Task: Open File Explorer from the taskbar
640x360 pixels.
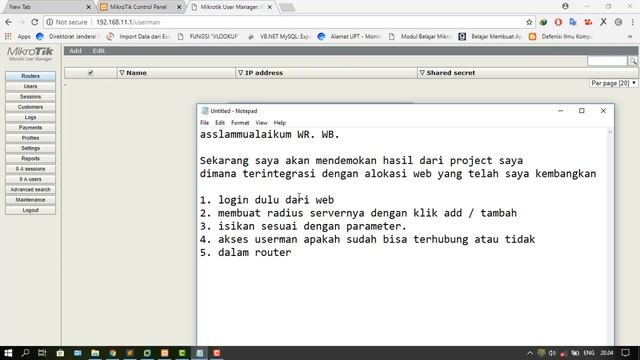Action: point(95,353)
